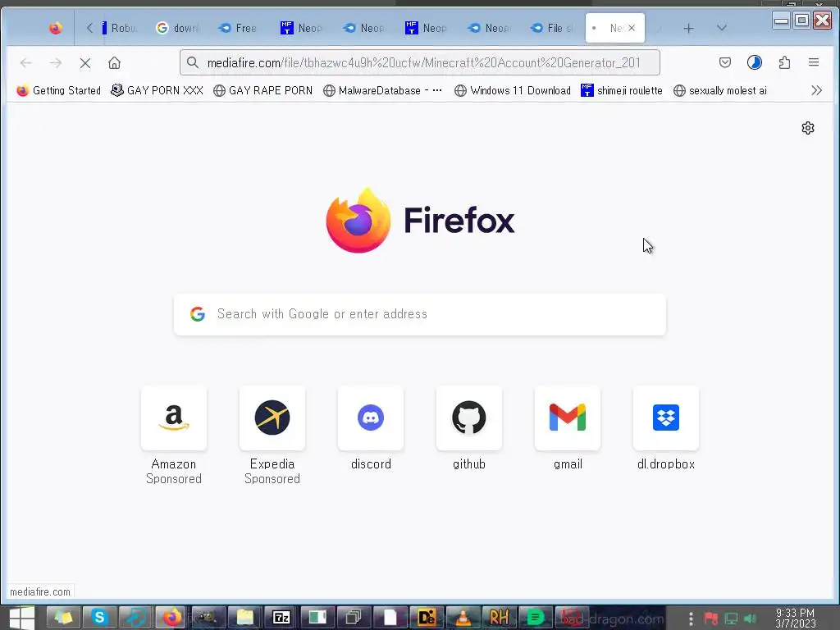Click the network monitor tray icon
Image resolution: width=840 pixels, height=630 pixels.
pyautogui.click(x=731, y=619)
